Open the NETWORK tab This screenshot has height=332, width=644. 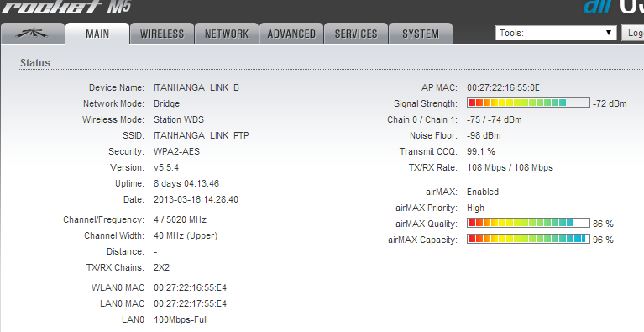(227, 34)
